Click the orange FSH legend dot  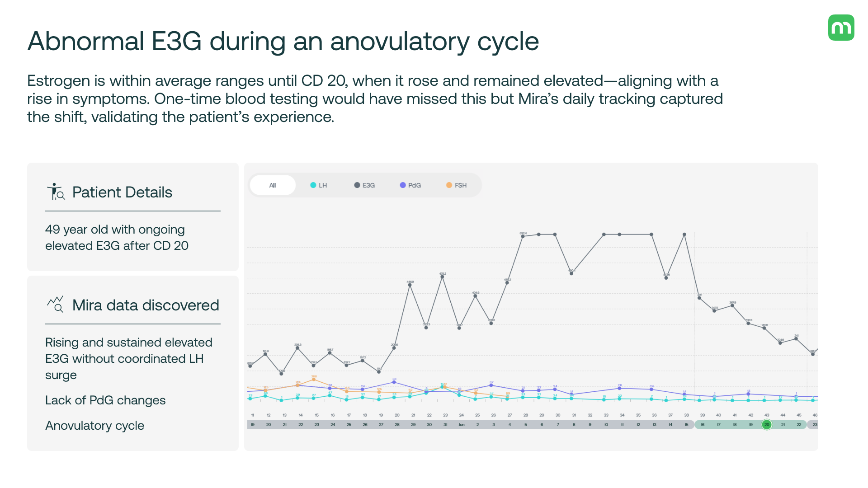coord(449,185)
